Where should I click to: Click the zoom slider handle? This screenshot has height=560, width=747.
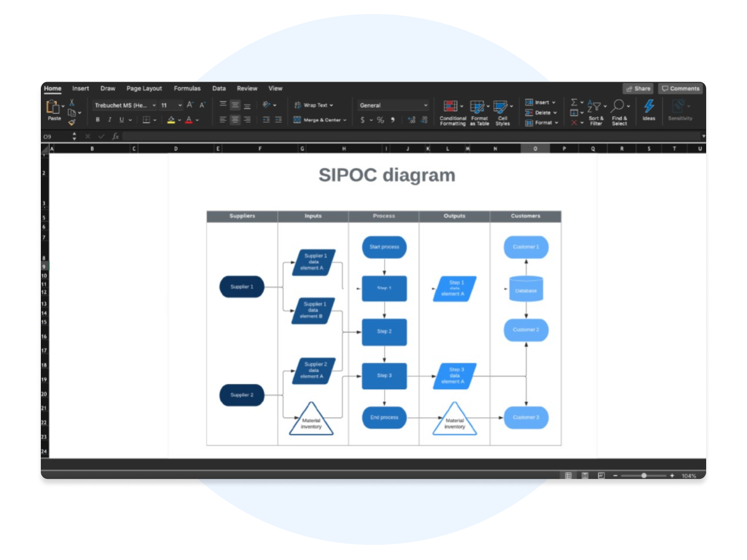pos(644,475)
